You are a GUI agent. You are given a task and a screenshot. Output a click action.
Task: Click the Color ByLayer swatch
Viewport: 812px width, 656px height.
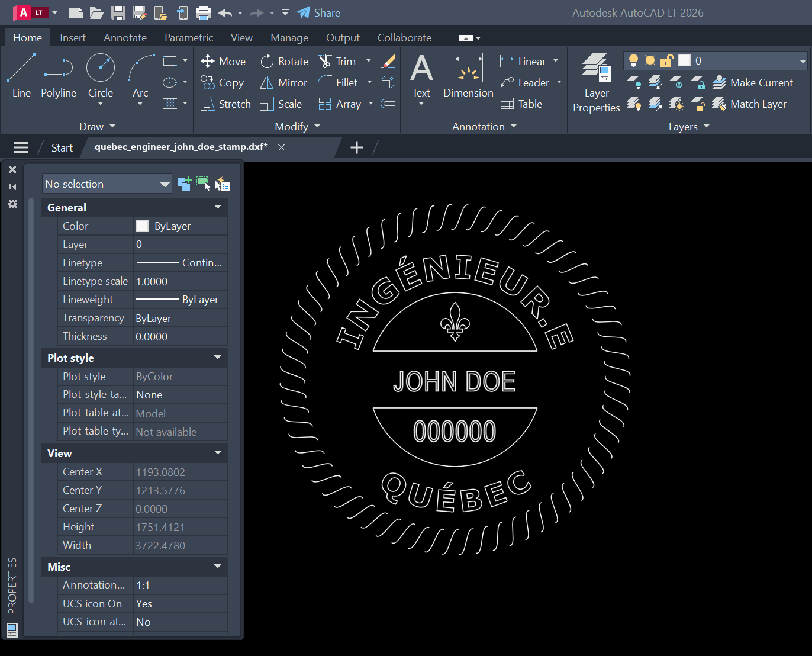(142, 226)
